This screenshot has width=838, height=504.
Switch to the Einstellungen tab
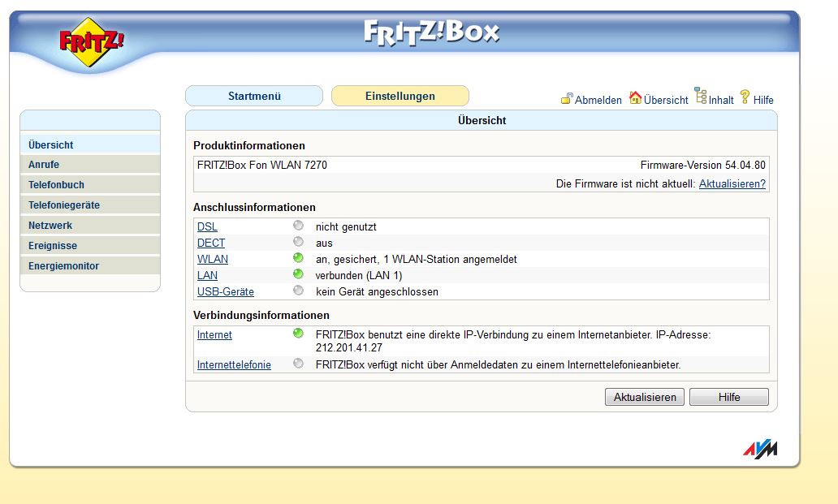[x=400, y=96]
